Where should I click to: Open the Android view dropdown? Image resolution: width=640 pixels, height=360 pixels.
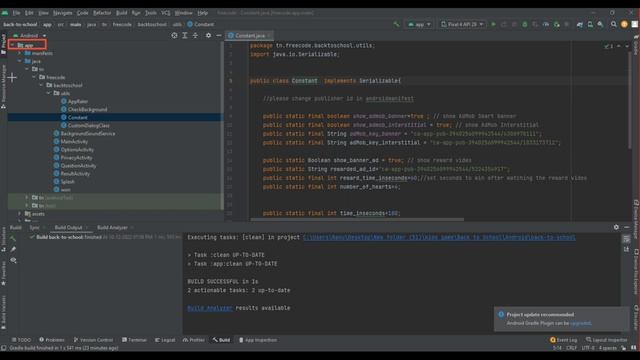pyautogui.click(x=30, y=36)
